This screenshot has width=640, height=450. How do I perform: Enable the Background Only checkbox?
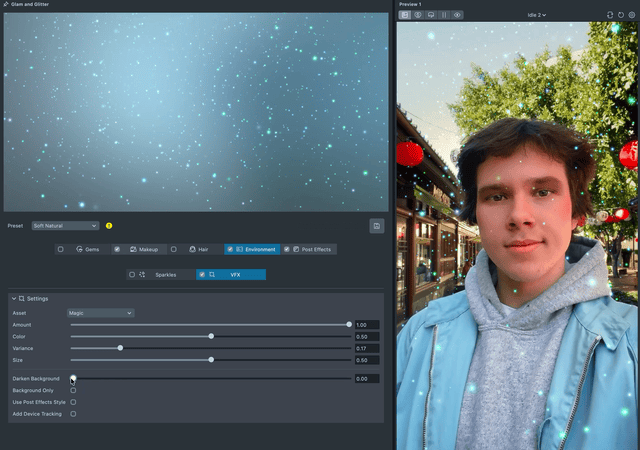coord(73,390)
